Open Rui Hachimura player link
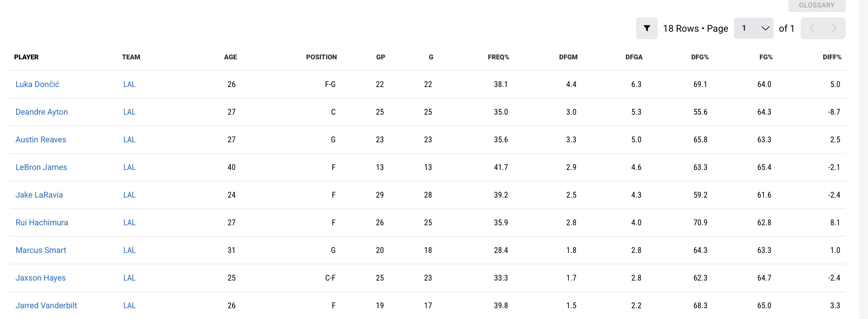Image resolution: width=868 pixels, height=319 pixels. (42, 223)
